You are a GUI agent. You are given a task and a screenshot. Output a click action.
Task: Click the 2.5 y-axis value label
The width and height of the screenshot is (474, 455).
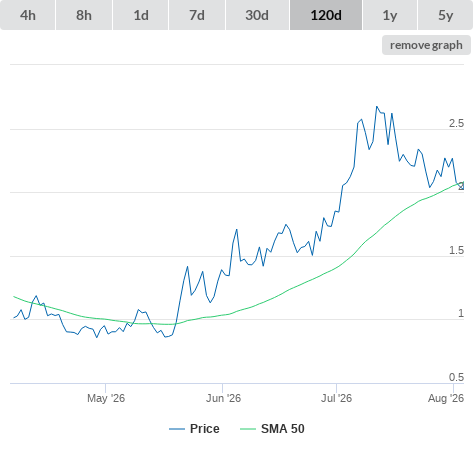pos(456,123)
